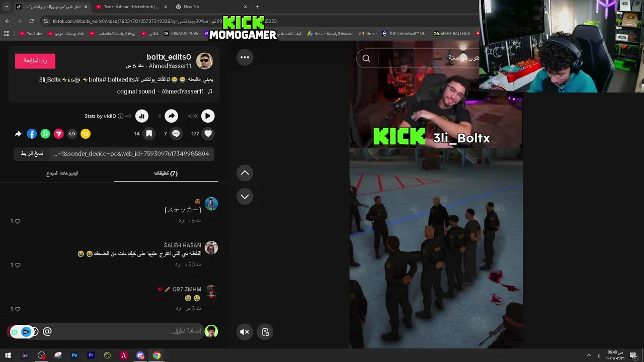Click the info icon next to Stats by vidIQ
The width and height of the screenshot is (644, 362).
click(120, 116)
